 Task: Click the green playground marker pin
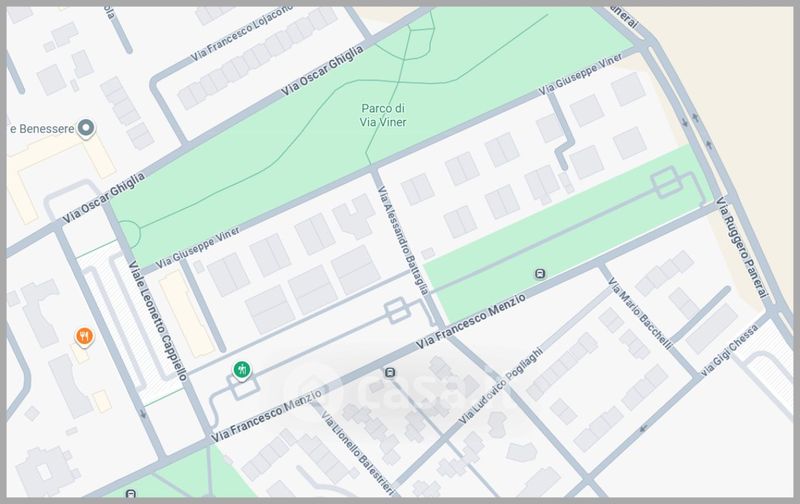[240, 370]
